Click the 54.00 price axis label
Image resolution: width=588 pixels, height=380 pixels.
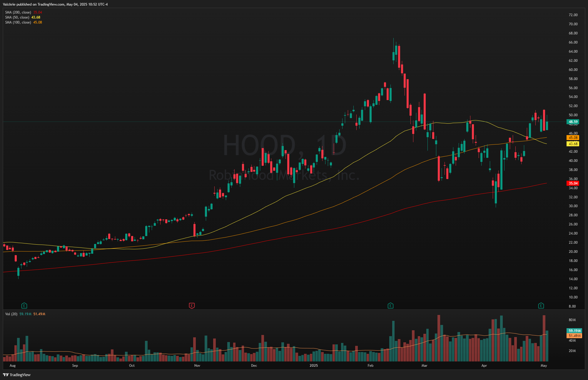pos(573,97)
